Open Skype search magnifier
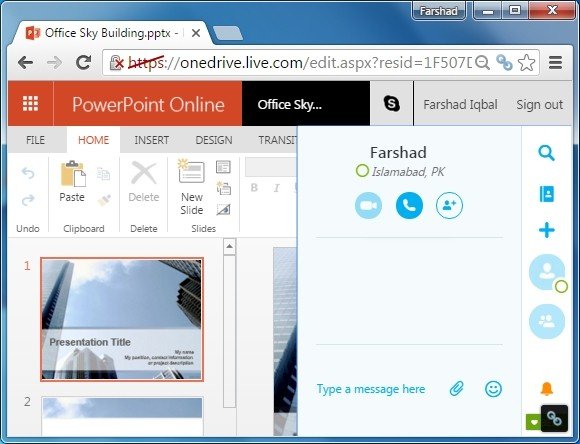Viewport: 580px width, 444px height. pos(546,153)
